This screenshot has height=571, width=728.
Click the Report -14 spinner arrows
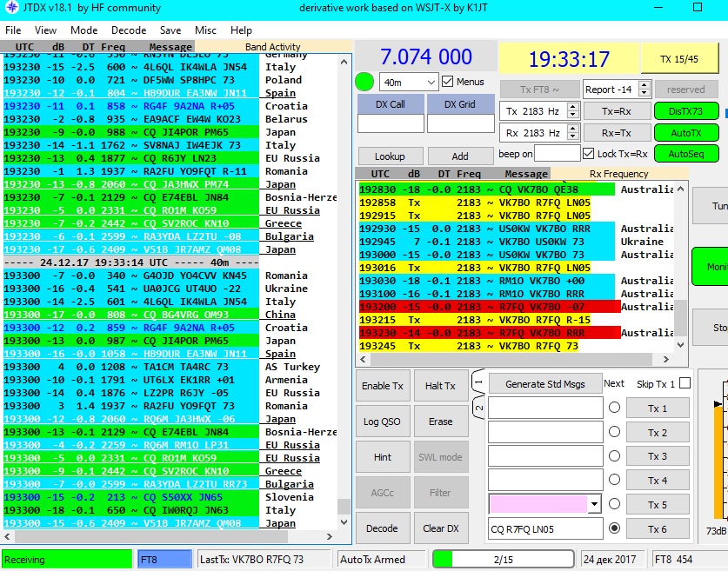(x=644, y=89)
